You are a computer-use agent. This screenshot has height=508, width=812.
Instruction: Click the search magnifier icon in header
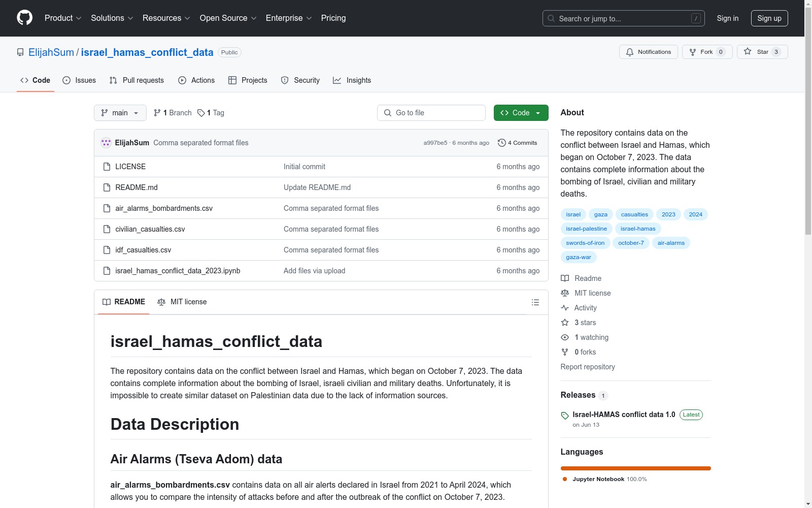[x=551, y=18]
